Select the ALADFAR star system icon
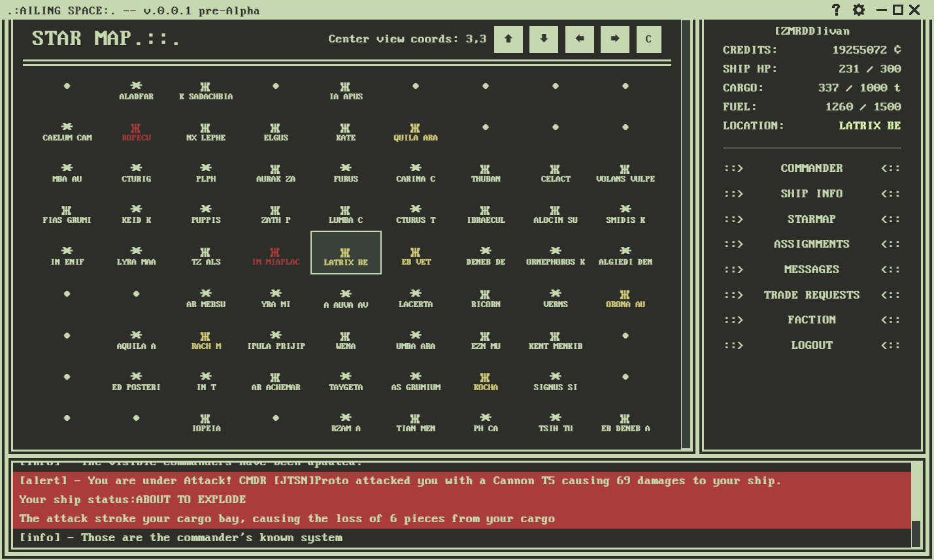Viewport: 934px width, 560px height. (x=135, y=85)
